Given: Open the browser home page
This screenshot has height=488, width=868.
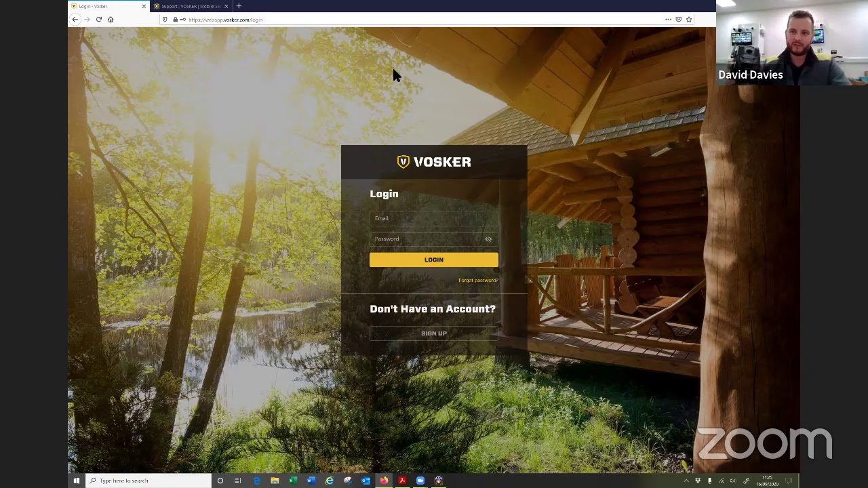Looking at the screenshot, I should click(x=111, y=20).
